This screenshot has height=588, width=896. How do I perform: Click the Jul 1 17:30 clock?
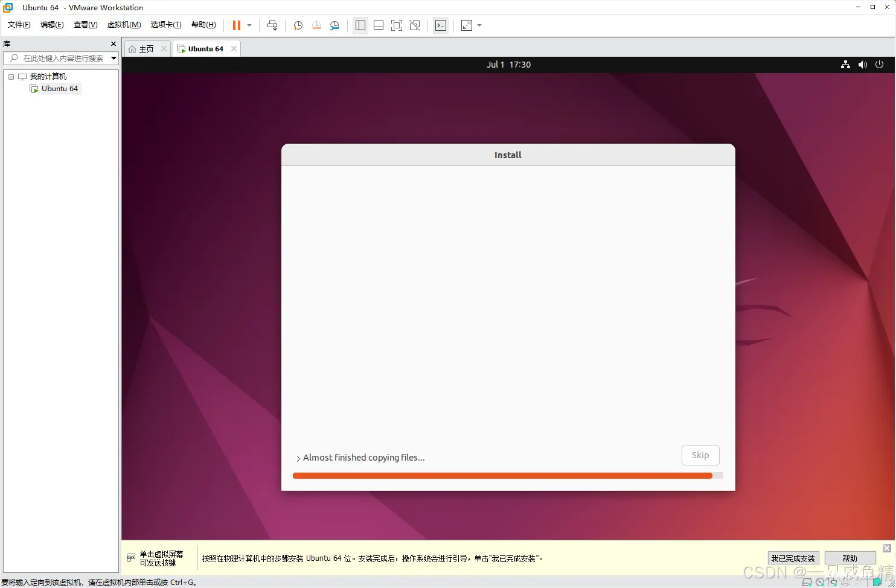(508, 65)
